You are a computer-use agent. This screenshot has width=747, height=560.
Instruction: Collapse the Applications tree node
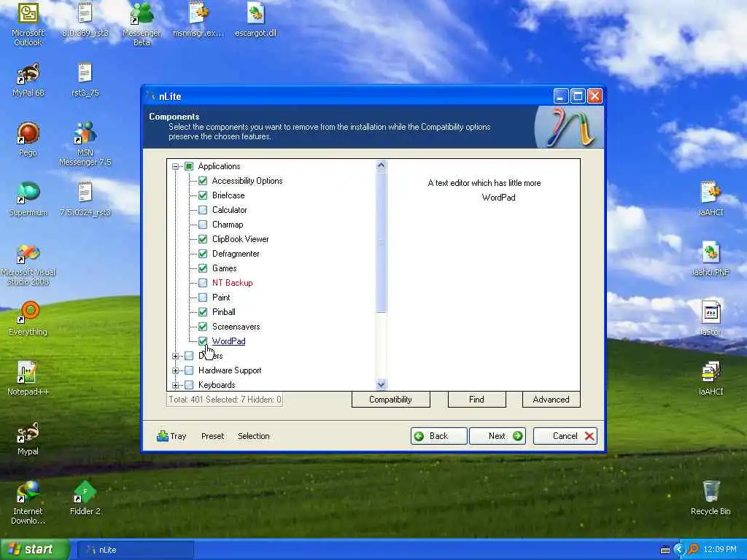pyautogui.click(x=175, y=166)
